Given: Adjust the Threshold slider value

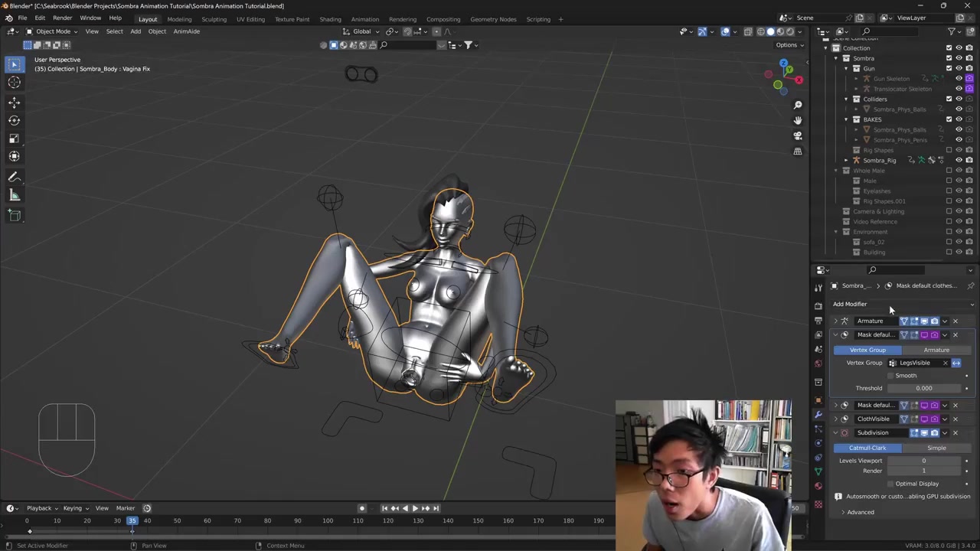Looking at the screenshot, I should tap(923, 388).
